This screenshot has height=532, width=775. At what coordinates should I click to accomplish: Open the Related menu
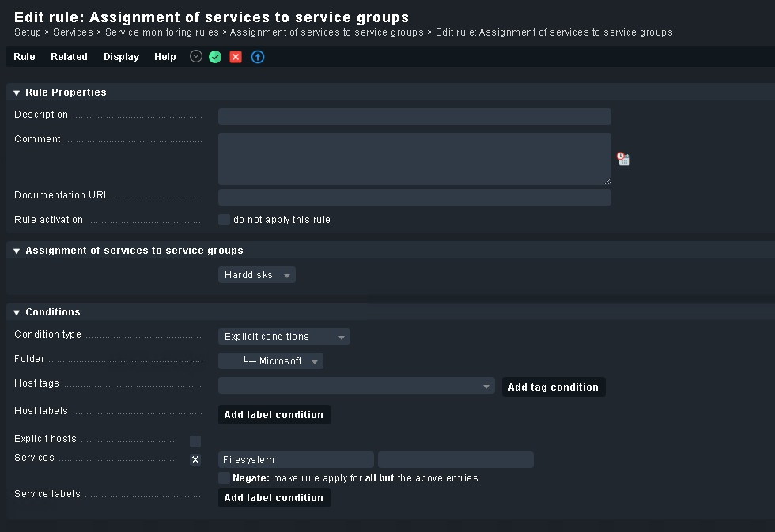coord(69,57)
